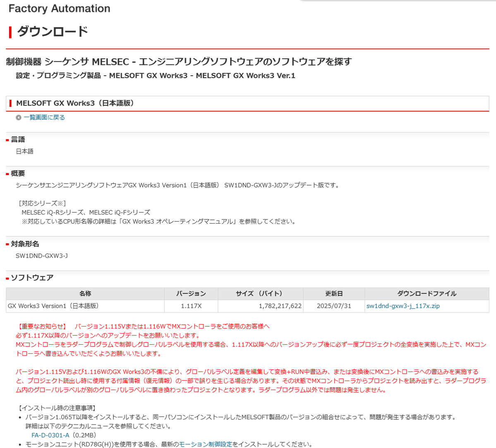Select the model name SW1DND-GXW3-J

tap(42, 256)
